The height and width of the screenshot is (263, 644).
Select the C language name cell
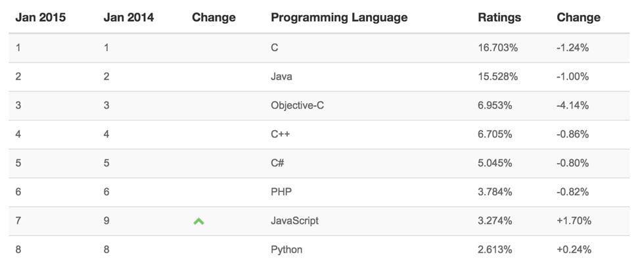coord(275,47)
